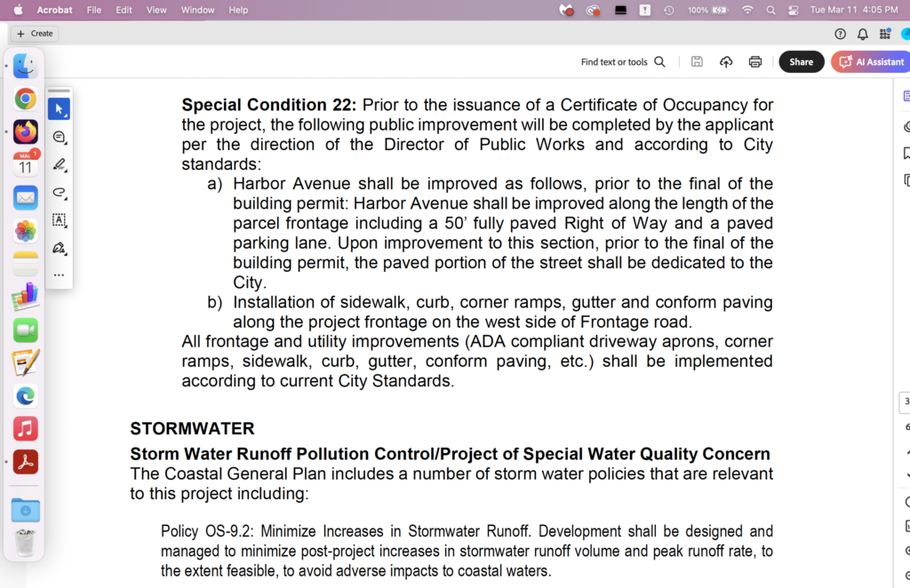Open the Window menu
The height and width of the screenshot is (588, 910).
click(197, 10)
